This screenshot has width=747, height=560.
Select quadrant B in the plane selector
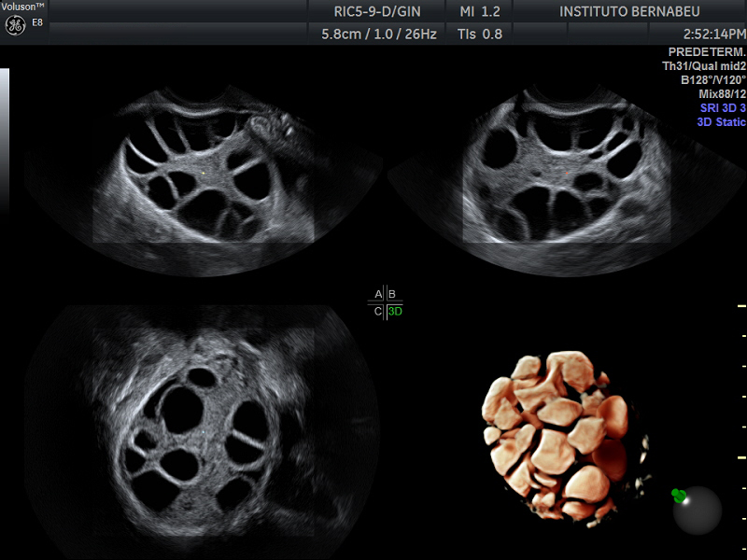click(x=392, y=294)
